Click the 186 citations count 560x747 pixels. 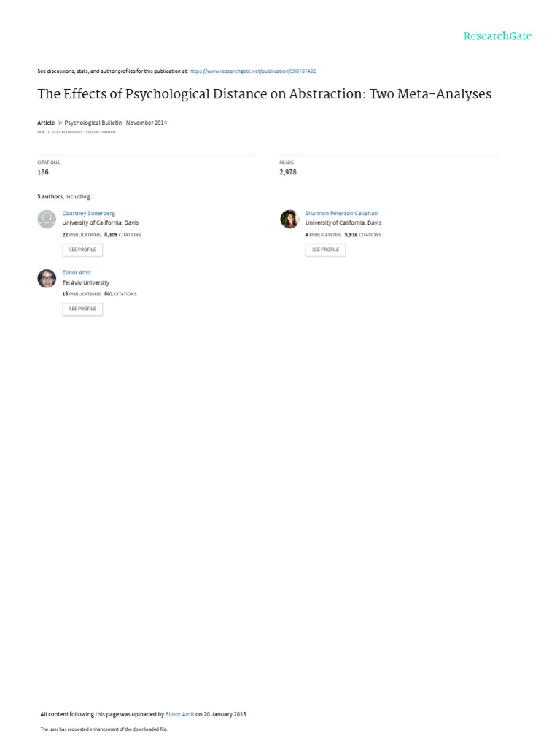click(43, 172)
